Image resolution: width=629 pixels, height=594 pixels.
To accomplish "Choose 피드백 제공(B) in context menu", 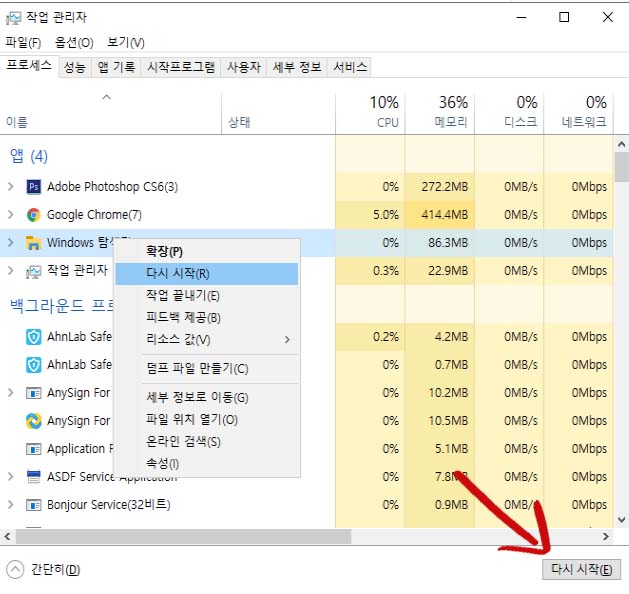I will click(x=207, y=318).
